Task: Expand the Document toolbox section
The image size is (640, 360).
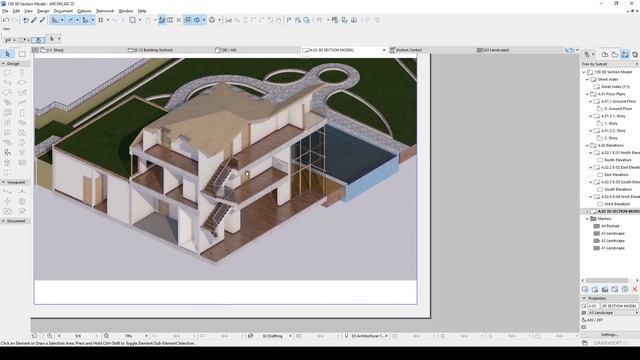Action: point(3,221)
